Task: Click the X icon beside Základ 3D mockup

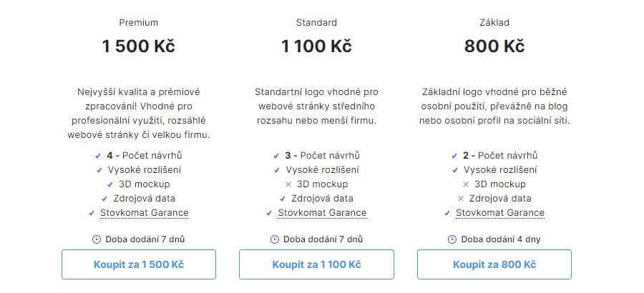Action: pos(466,184)
